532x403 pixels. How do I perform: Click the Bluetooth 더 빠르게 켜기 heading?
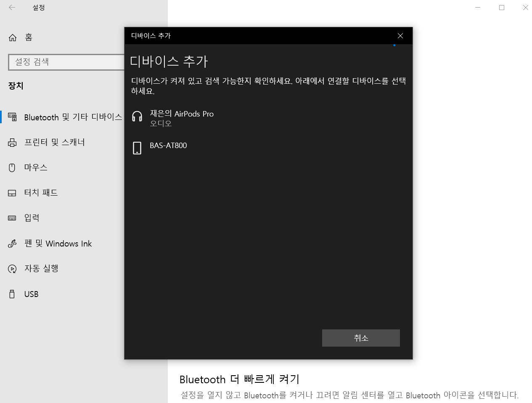point(239,379)
